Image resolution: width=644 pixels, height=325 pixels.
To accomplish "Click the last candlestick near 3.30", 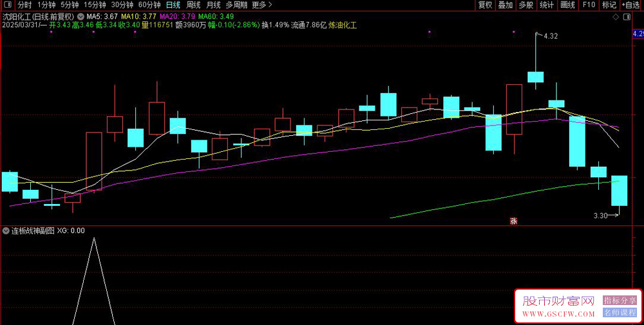I will point(619,190).
